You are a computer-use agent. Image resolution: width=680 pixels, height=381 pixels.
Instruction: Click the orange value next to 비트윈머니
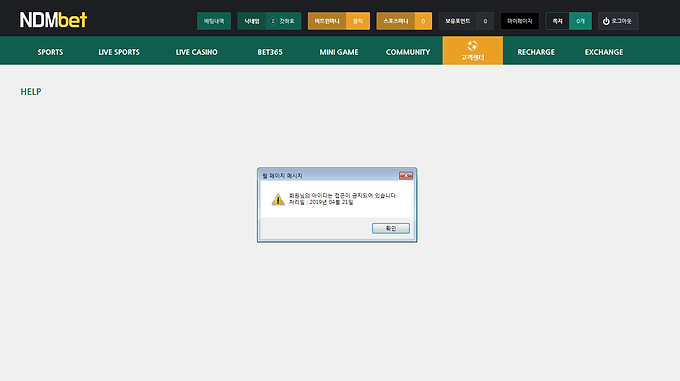coord(358,21)
